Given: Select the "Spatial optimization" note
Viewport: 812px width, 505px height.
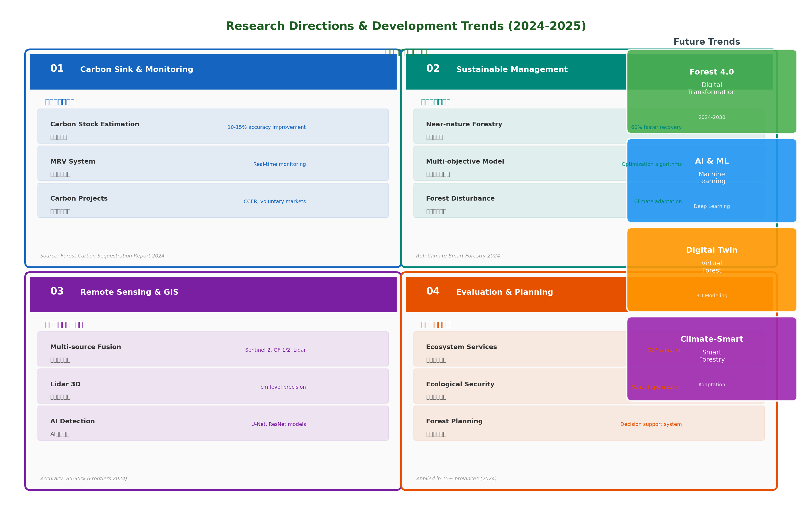Looking at the screenshot, I should point(657,387).
